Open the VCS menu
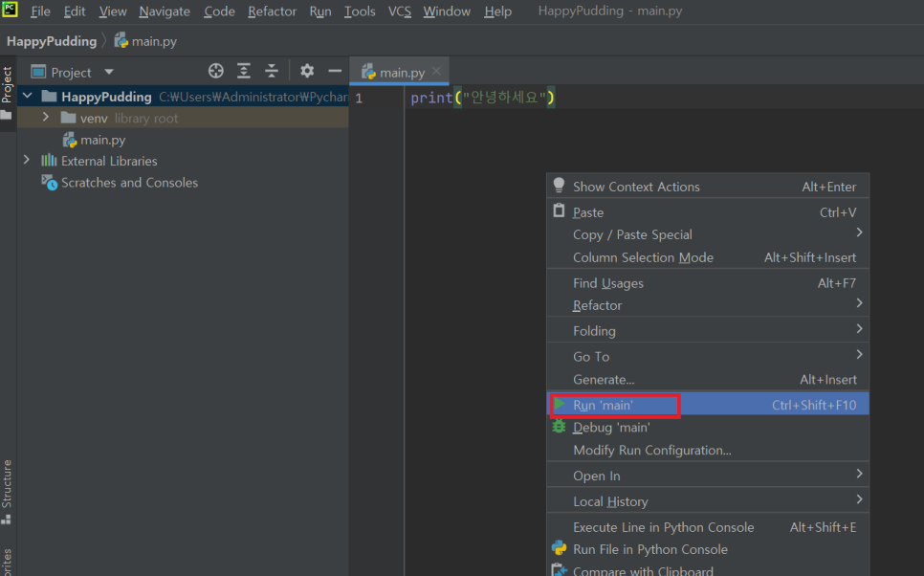The width and height of the screenshot is (924, 576). 400,11
